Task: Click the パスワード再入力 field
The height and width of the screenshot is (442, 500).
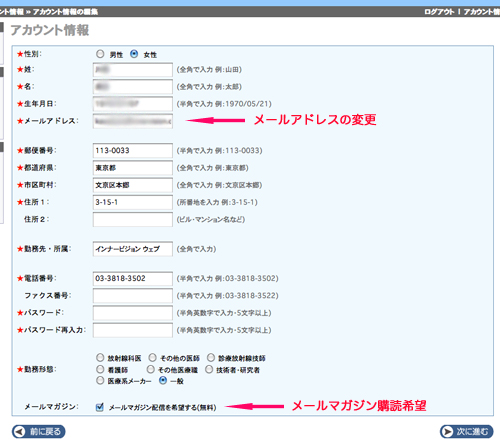Action: (133, 330)
